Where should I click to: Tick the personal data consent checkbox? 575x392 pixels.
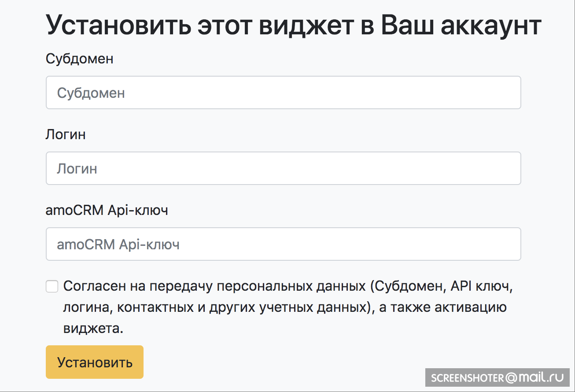pyautogui.click(x=52, y=287)
